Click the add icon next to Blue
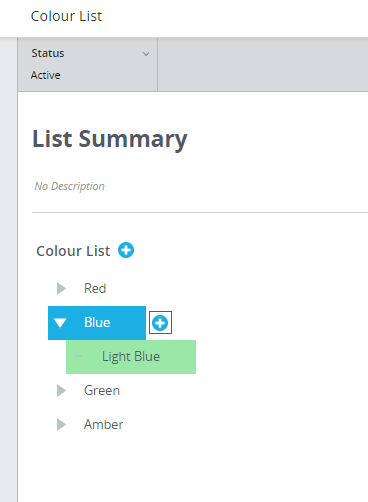This screenshot has height=502, width=368. pos(160,323)
